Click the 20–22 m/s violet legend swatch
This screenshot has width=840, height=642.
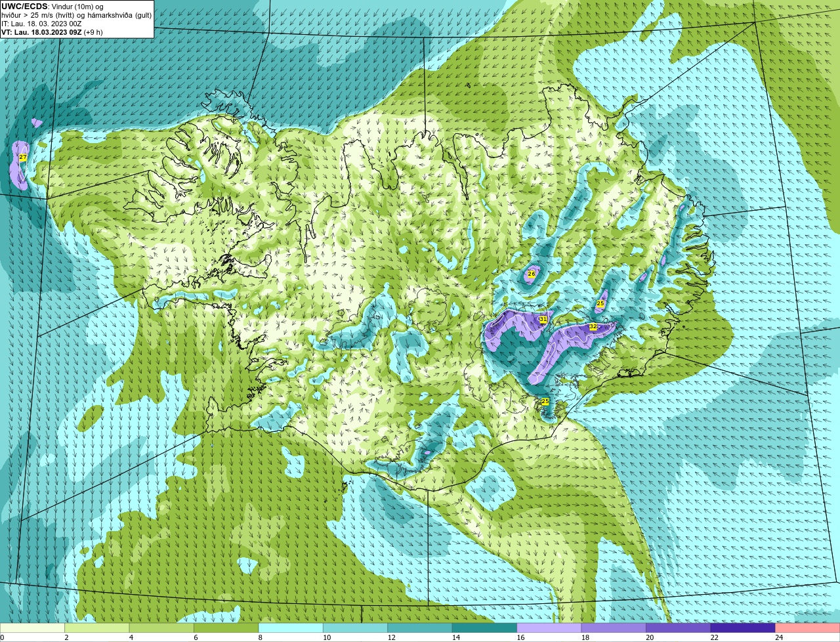pos(679,628)
